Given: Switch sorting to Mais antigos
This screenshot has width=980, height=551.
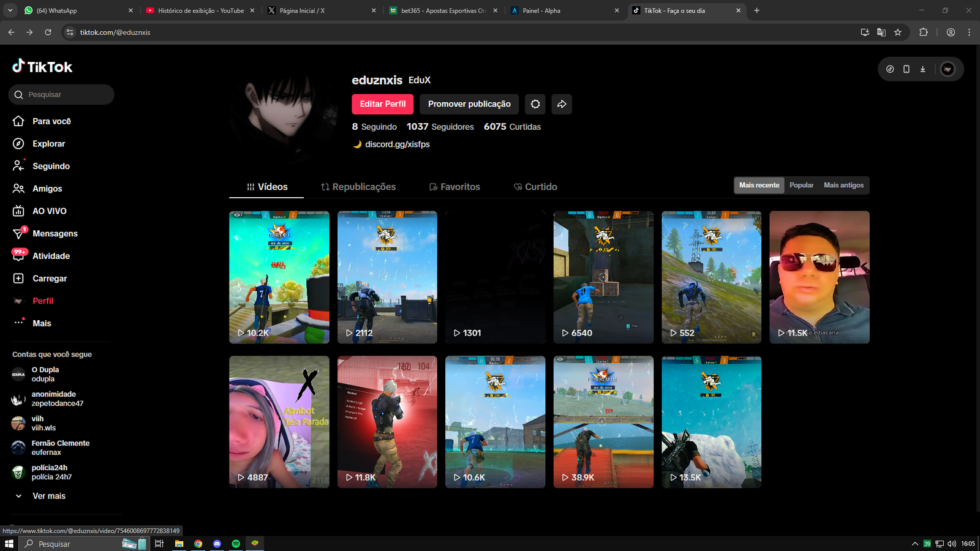Looking at the screenshot, I should (x=843, y=186).
